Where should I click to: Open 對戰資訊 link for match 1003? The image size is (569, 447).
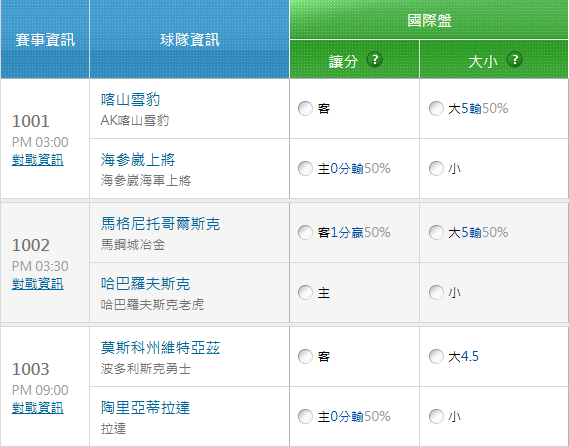pos(38,408)
